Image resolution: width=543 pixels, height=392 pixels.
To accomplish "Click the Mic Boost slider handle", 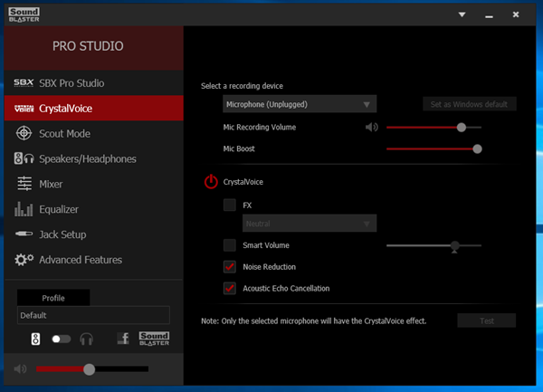I will coord(477,148).
